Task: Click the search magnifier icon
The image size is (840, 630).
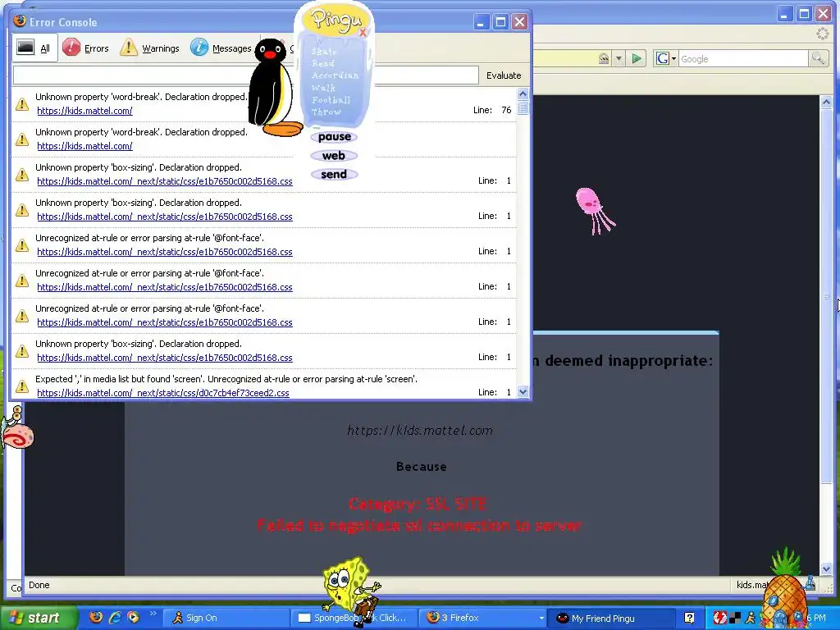Action: click(x=818, y=58)
